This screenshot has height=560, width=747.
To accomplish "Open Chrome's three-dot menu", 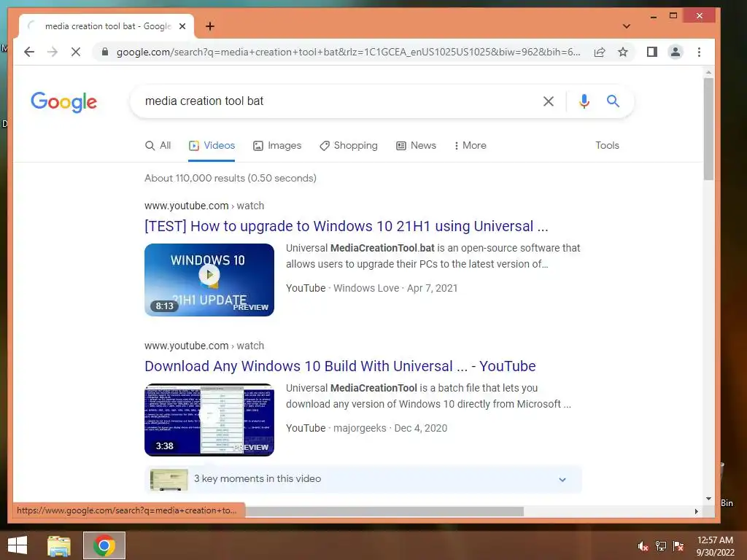I will click(699, 52).
